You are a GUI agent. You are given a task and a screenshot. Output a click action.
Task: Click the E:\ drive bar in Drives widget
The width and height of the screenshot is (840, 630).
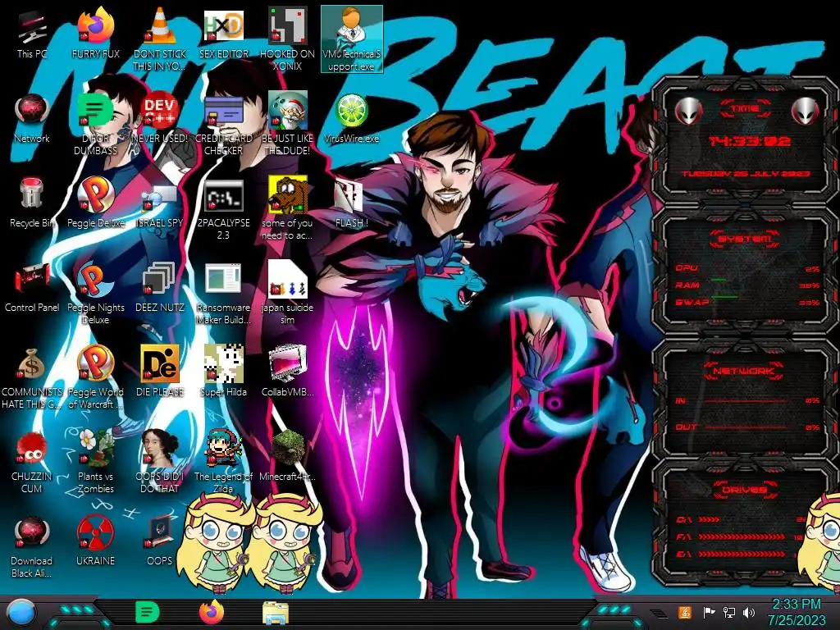(742, 554)
